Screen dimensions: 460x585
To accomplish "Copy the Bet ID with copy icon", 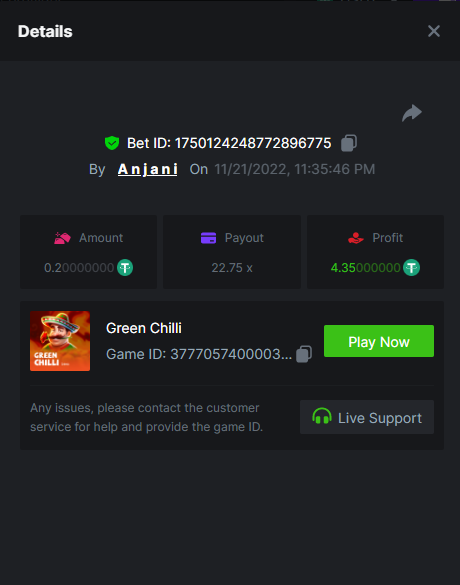I will tap(349, 143).
